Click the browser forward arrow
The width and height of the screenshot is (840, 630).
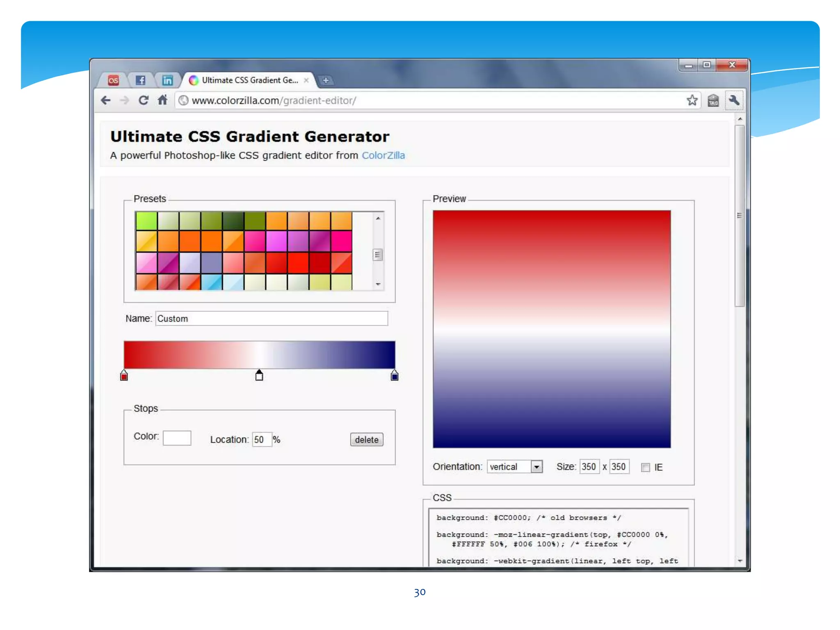tap(125, 100)
